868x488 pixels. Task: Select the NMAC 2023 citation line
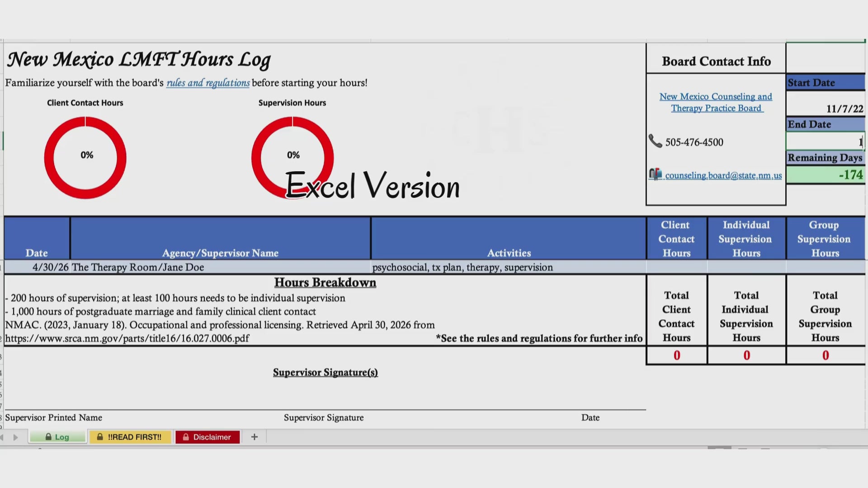(x=220, y=325)
